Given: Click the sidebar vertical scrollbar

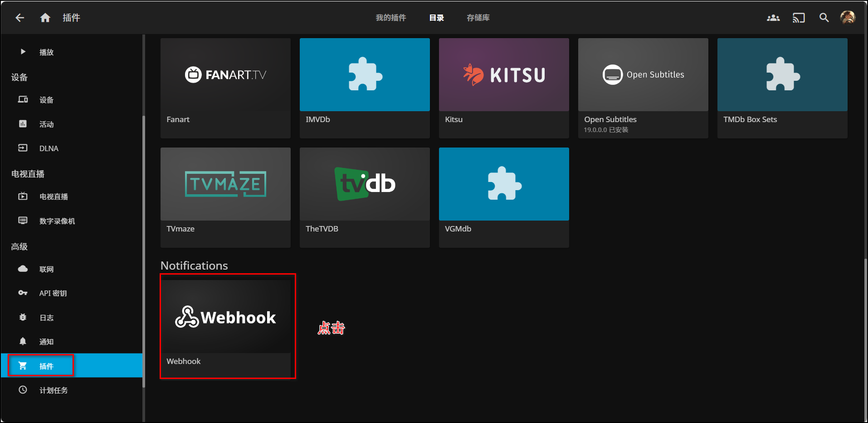Looking at the screenshot, I should point(144,250).
